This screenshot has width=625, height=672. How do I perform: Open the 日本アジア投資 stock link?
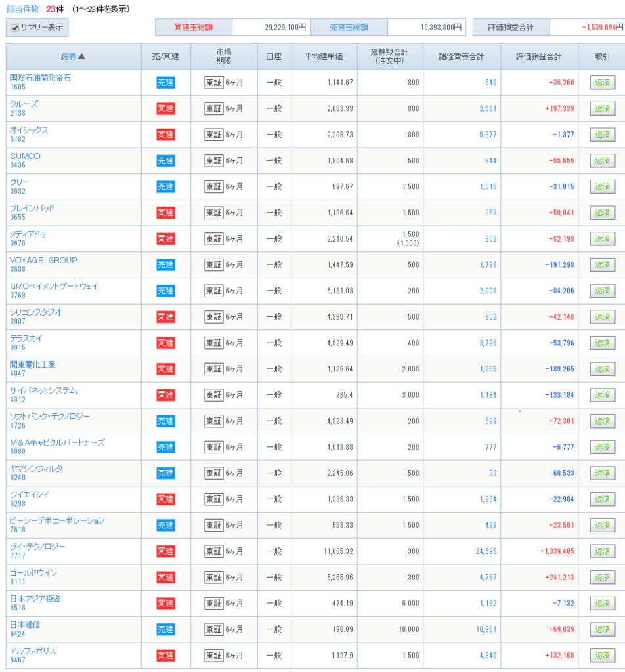point(35,598)
